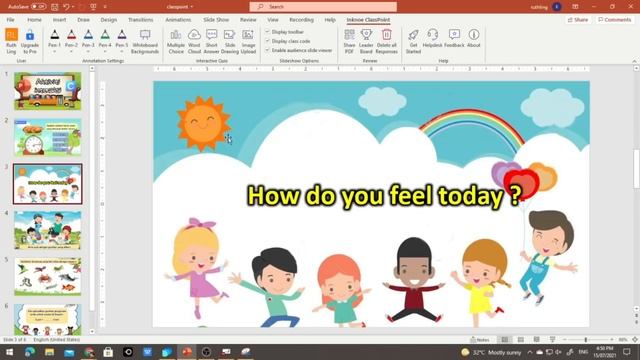Toggle Enable audience slide viewer checkbox
Image resolution: width=640 pixels, height=360 pixels.
point(268,50)
